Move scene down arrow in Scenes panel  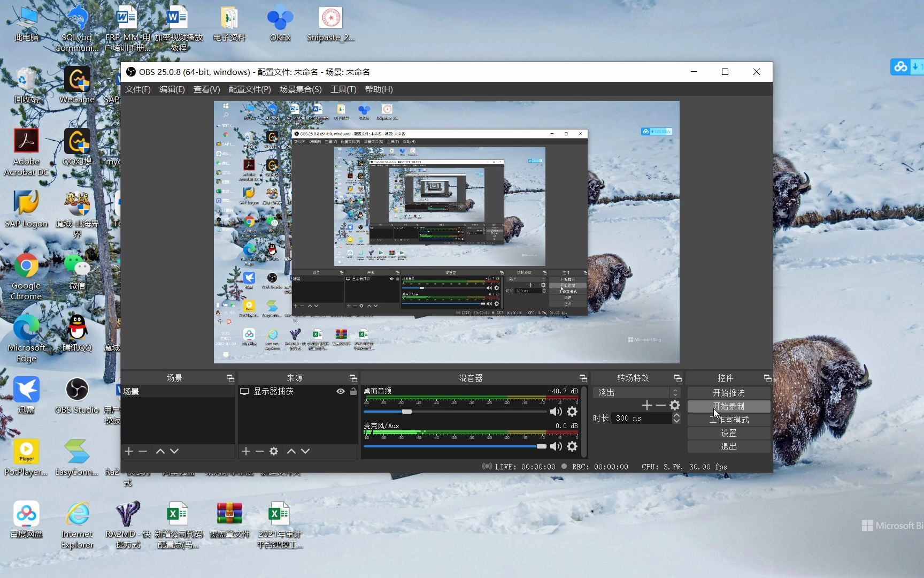pyautogui.click(x=174, y=451)
